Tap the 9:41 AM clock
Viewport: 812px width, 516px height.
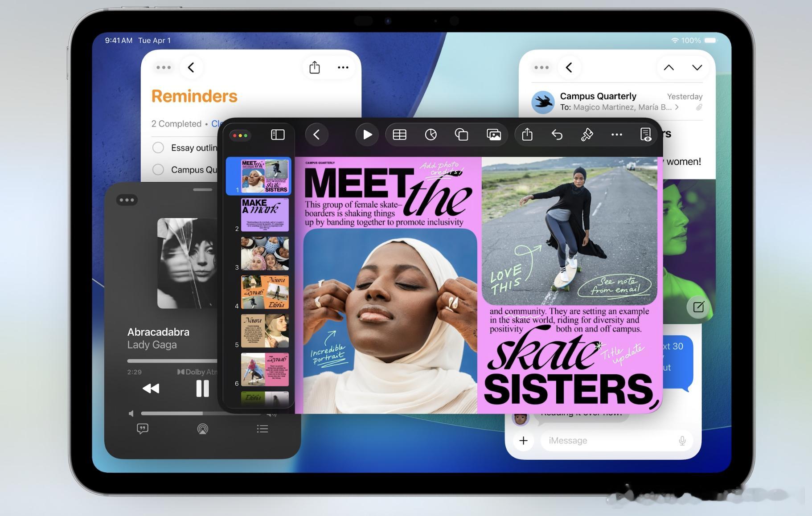[x=119, y=41]
